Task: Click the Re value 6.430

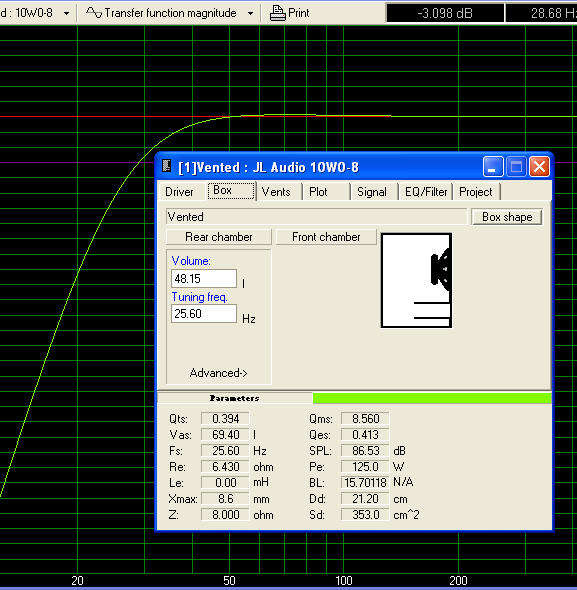Action: 225,467
